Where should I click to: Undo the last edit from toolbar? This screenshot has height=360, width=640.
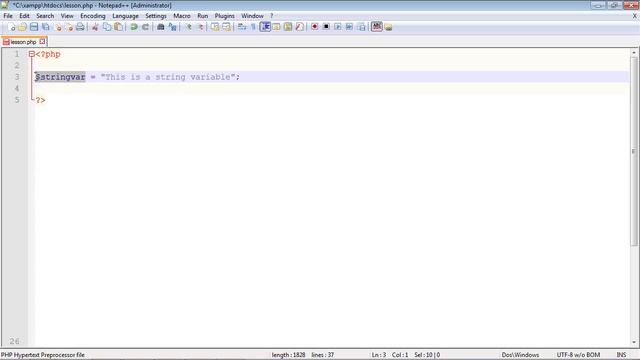click(x=133, y=27)
